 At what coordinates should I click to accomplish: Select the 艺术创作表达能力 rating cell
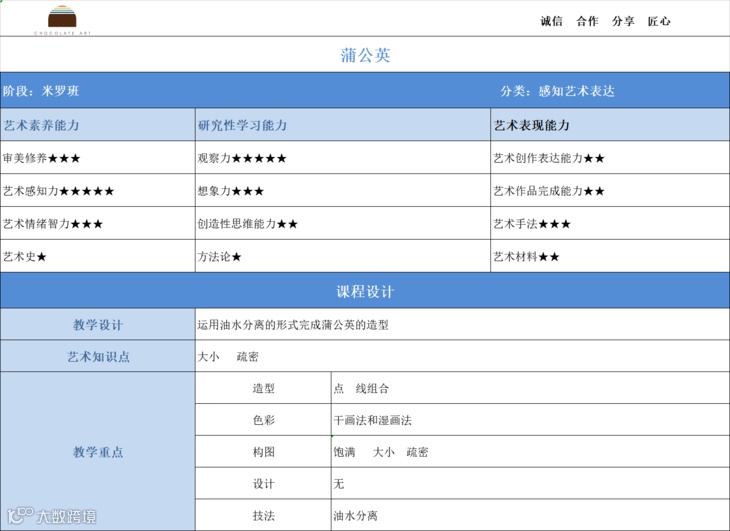click(x=610, y=158)
